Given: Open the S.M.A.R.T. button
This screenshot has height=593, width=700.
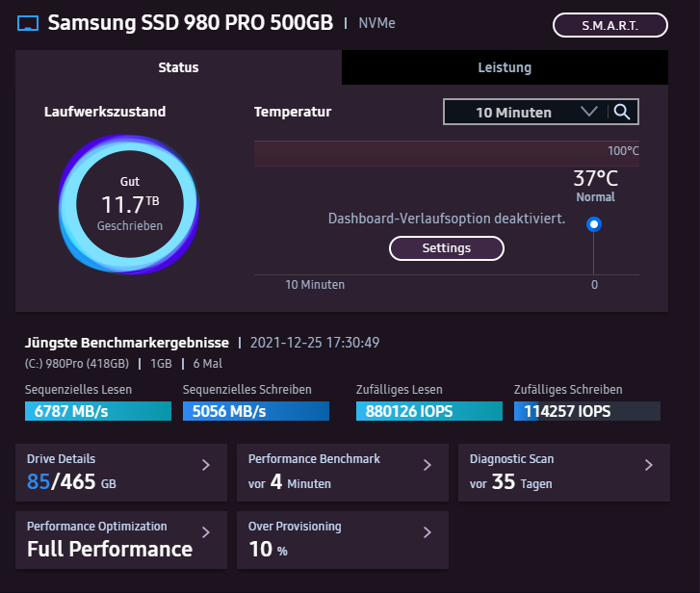Looking at the screenshot, I should pos(610,25).
